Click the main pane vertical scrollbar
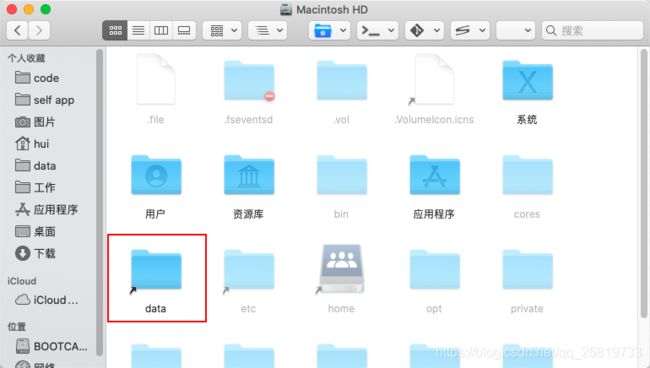 [x=643, y=183]
